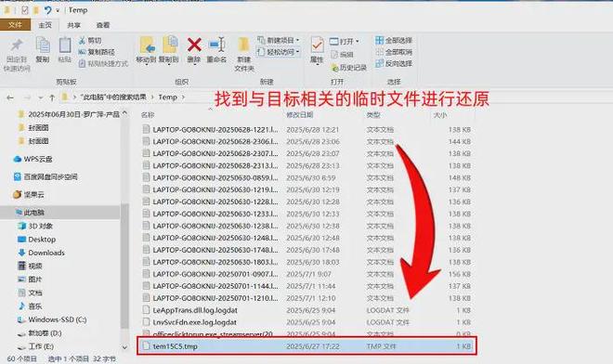Switch to the Share (共享) tab
The image size is (613, 364).
point(74,25)
